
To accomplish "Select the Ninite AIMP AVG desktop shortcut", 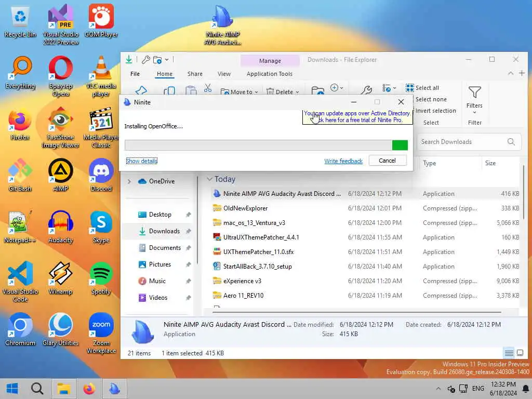I will click(222, 24).
